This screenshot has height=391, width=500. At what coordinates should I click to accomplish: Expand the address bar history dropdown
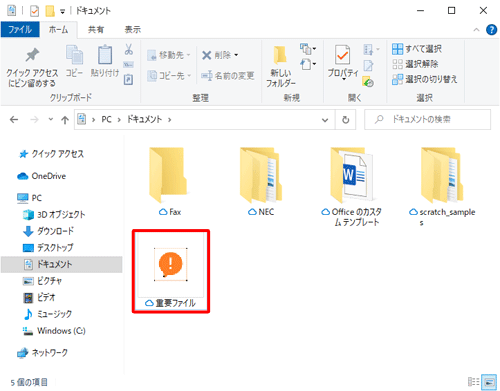[325, 120]
